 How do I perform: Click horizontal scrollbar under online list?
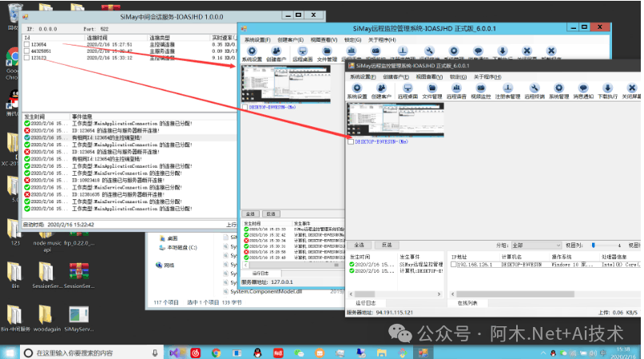[515, 294]
